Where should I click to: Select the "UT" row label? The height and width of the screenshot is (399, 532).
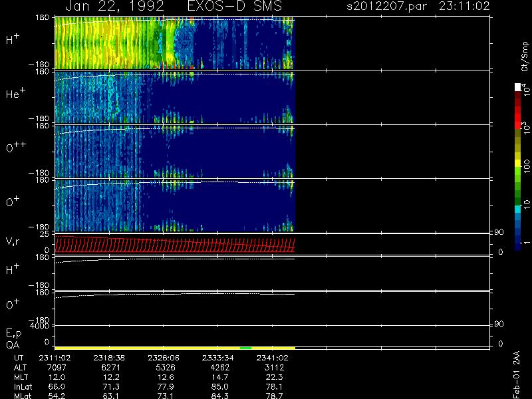pos(19,358)
